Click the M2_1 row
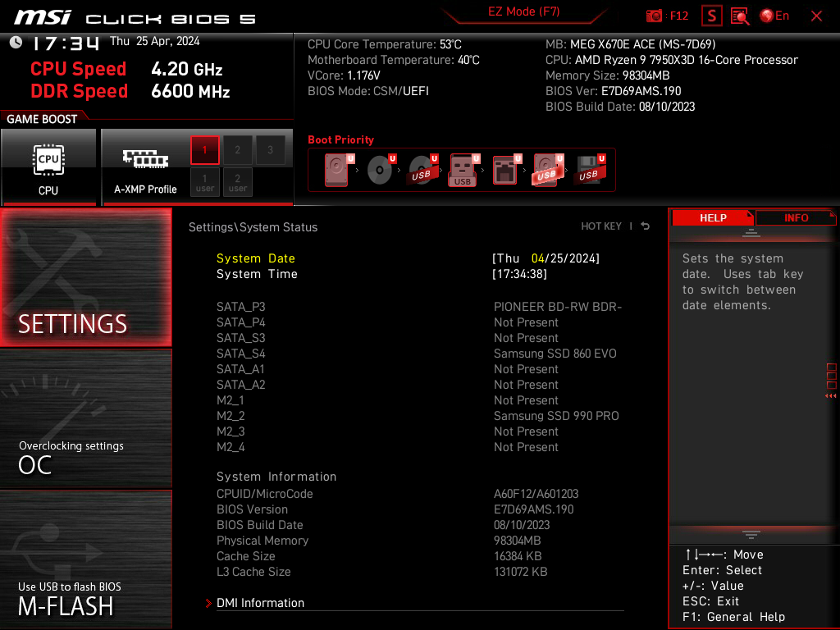The height and width of the screenshot is (630, 840). click(420, 400)
